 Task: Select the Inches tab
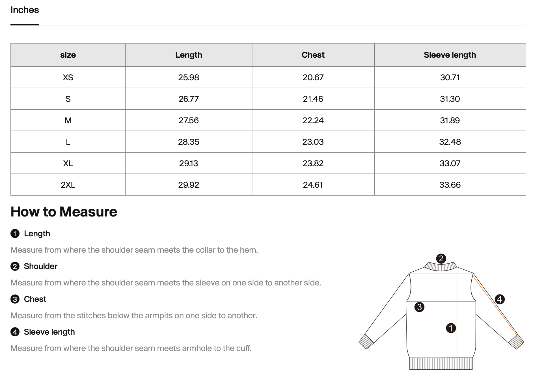pos(25,10)
